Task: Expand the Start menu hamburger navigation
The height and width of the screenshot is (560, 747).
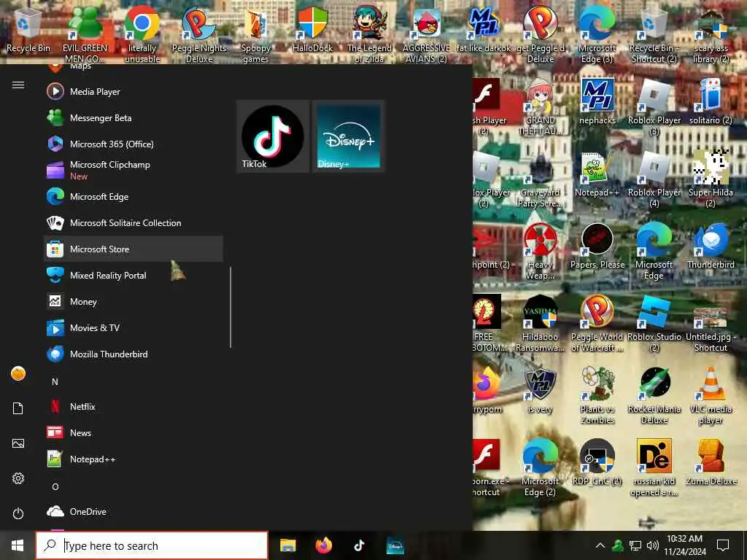Action: 18,85
